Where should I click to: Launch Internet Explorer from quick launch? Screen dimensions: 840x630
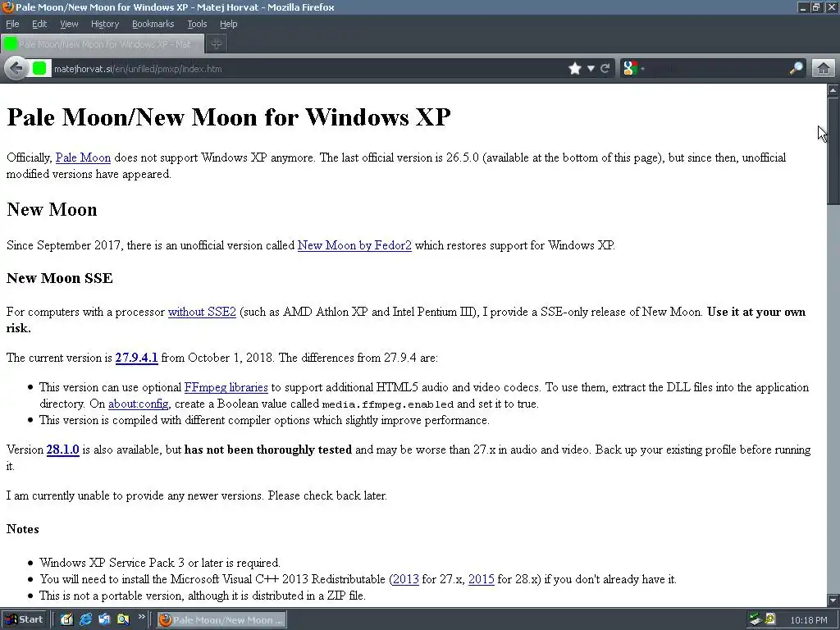click(x=85, y=619)
